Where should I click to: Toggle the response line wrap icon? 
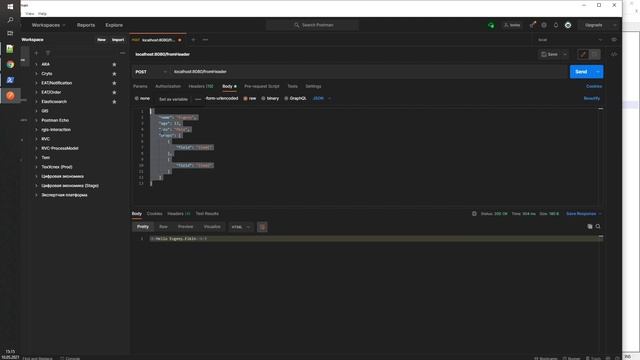pos(262,227)
